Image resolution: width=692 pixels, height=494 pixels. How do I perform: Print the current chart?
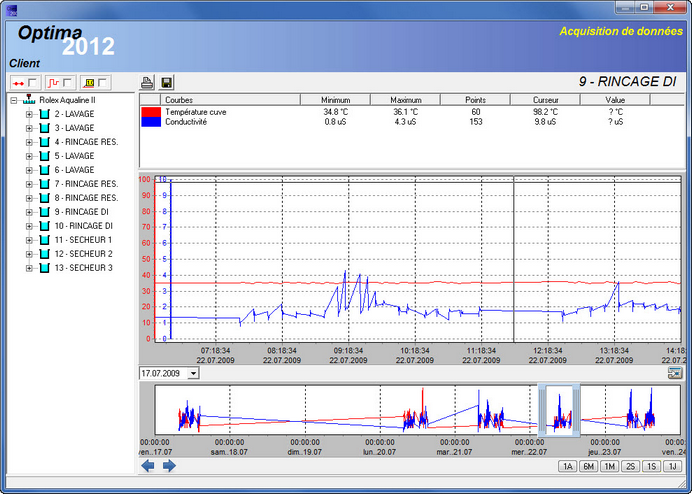pyautogui.click(x=147, y=83)
